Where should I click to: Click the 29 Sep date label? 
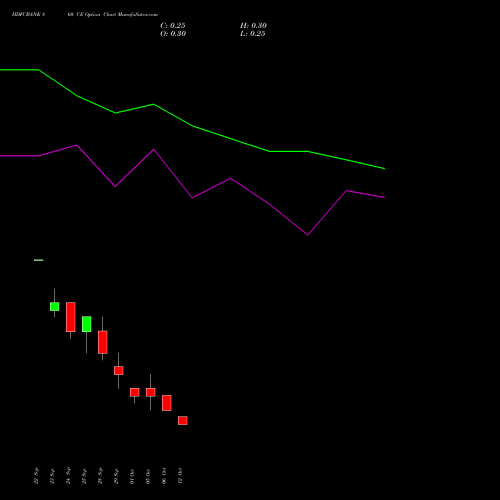pyautogui.click(x=116, y=476)
